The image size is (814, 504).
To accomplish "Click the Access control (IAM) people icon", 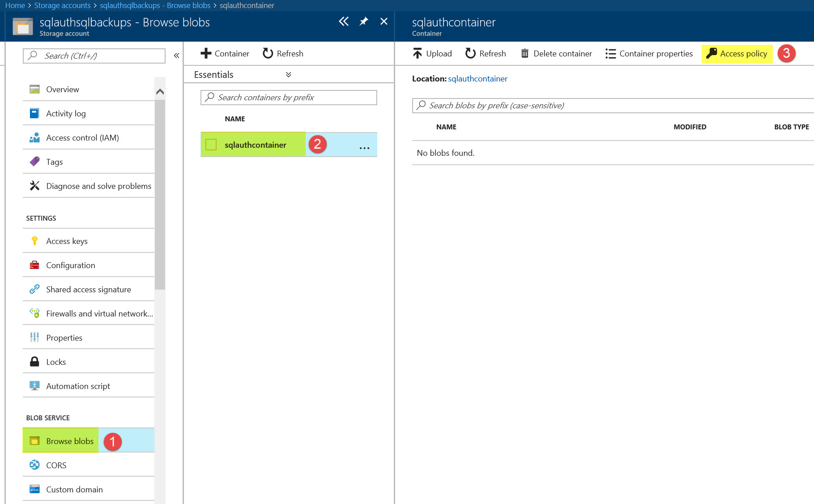I will 34,137.
